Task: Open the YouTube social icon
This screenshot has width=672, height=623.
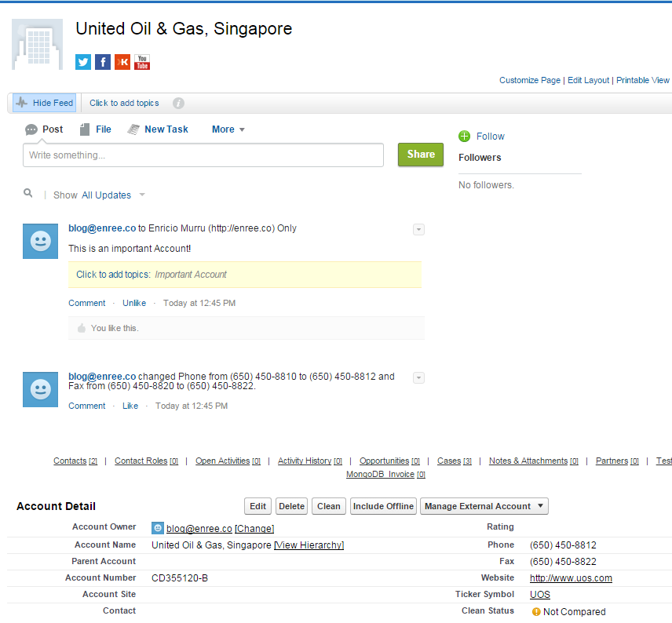Action: click(142, 62)
